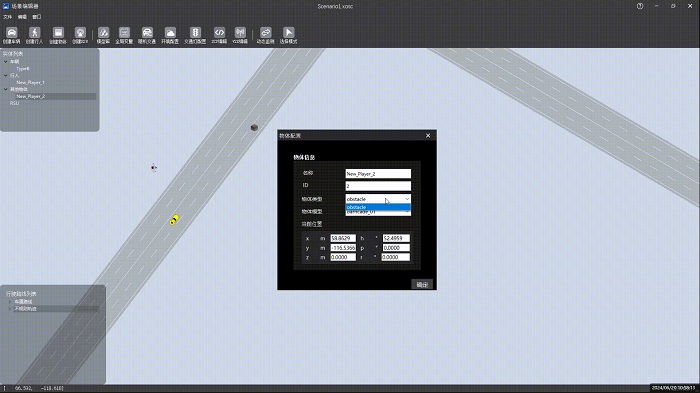This screenshot has height=393, width=700.
Task: Open the model library gauge icon
Action: point(103,33)
